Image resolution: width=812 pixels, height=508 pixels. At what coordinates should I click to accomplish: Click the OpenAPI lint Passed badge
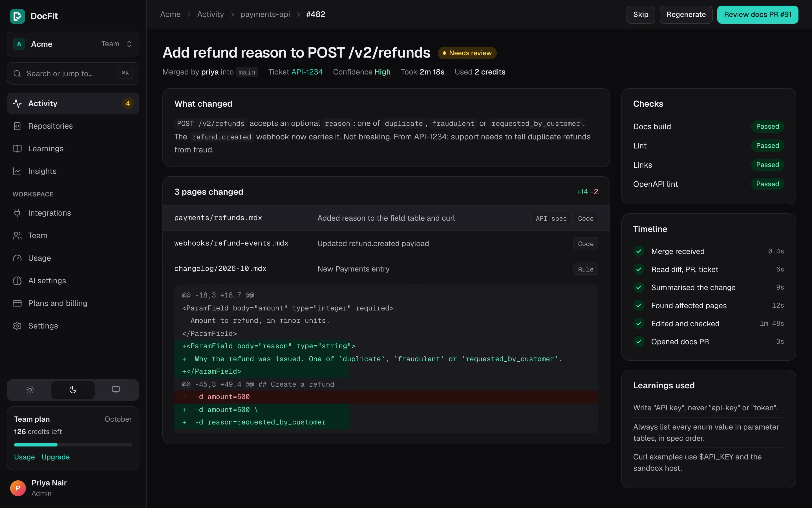(767, 184)
